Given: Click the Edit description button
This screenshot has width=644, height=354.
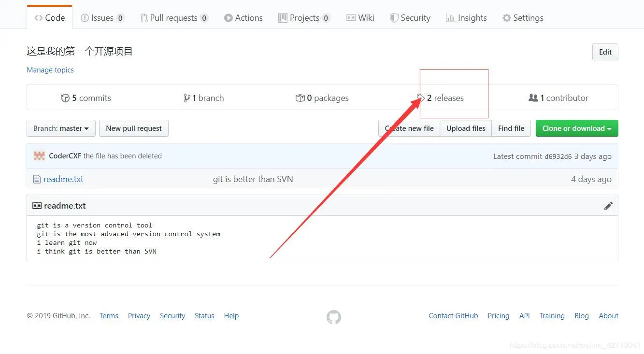Looking at the screenshot, I should [605, 52].
